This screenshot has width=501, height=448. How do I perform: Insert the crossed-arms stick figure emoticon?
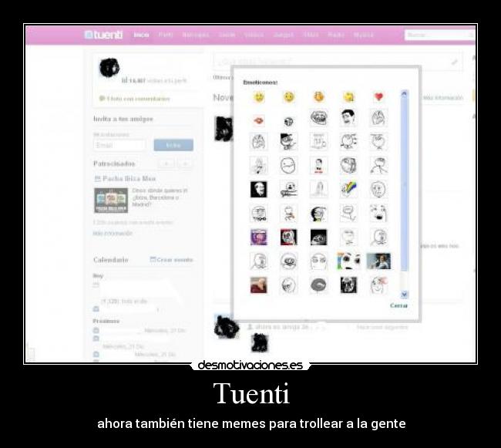378,165
